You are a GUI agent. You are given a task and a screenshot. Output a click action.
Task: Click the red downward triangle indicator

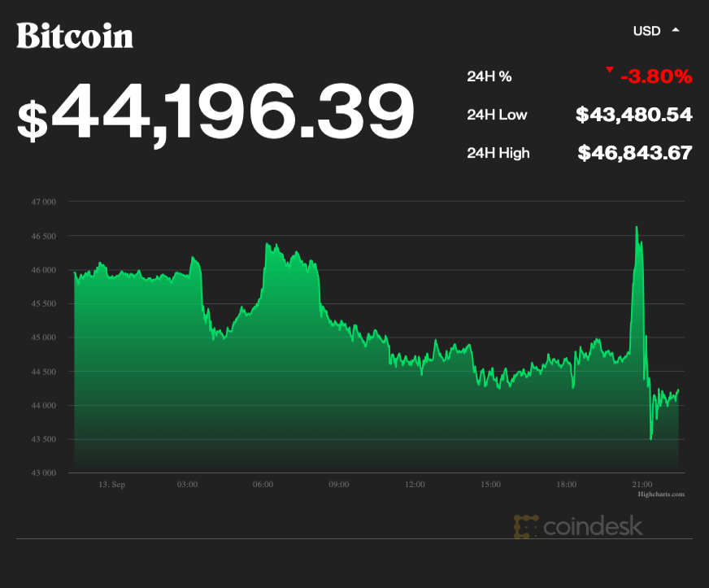coord(610,70)
